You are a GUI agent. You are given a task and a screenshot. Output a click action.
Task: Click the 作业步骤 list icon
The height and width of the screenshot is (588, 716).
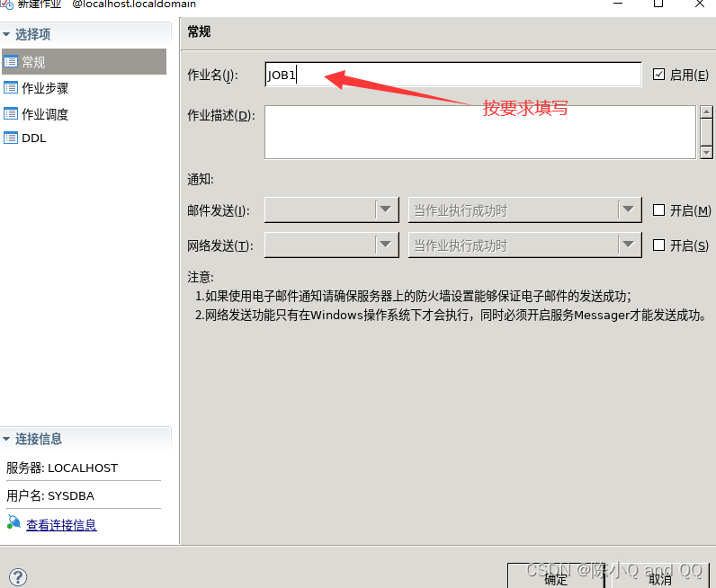tap(11, 87)
